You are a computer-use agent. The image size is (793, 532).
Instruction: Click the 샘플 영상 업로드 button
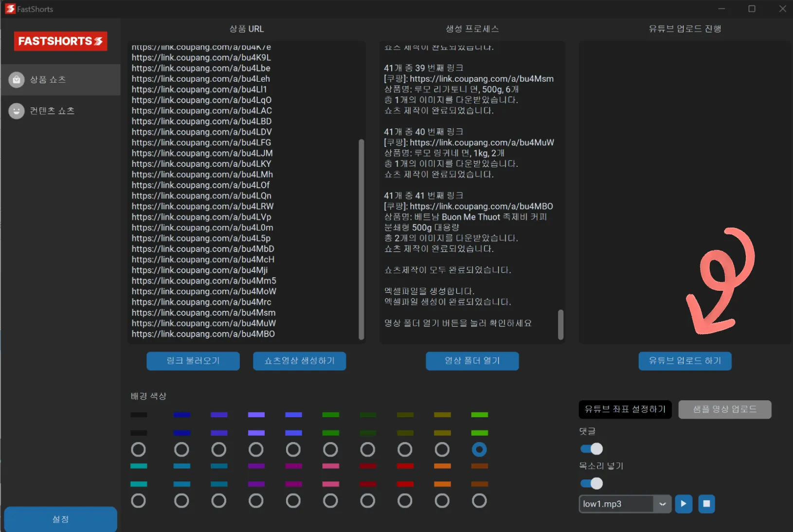coord(725,409)
